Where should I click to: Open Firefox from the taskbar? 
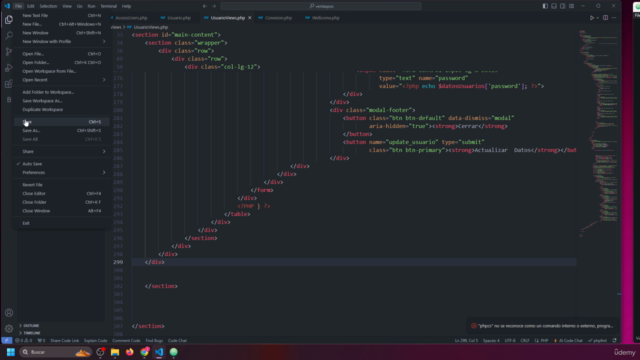tap(129, 352)
